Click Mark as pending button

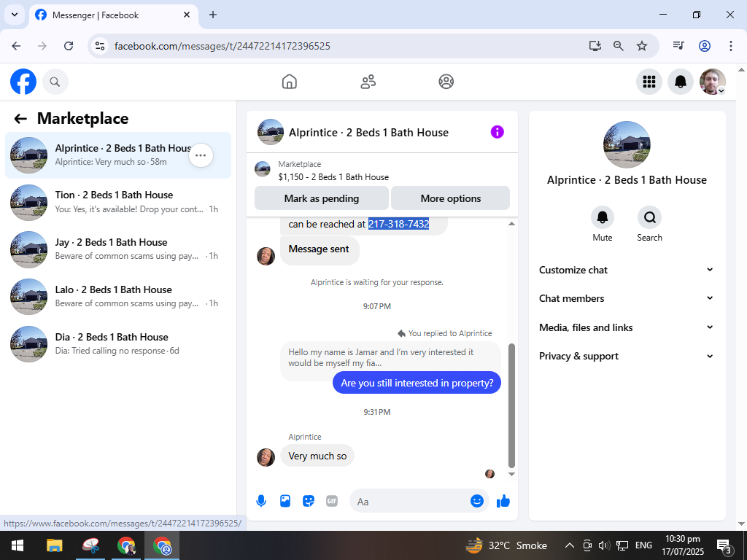point(322,198)
